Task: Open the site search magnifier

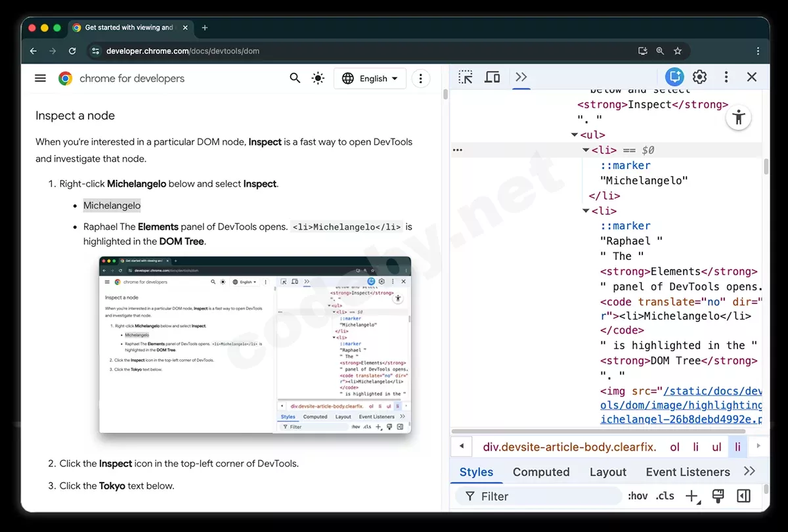Action: (x=295, y=78)
